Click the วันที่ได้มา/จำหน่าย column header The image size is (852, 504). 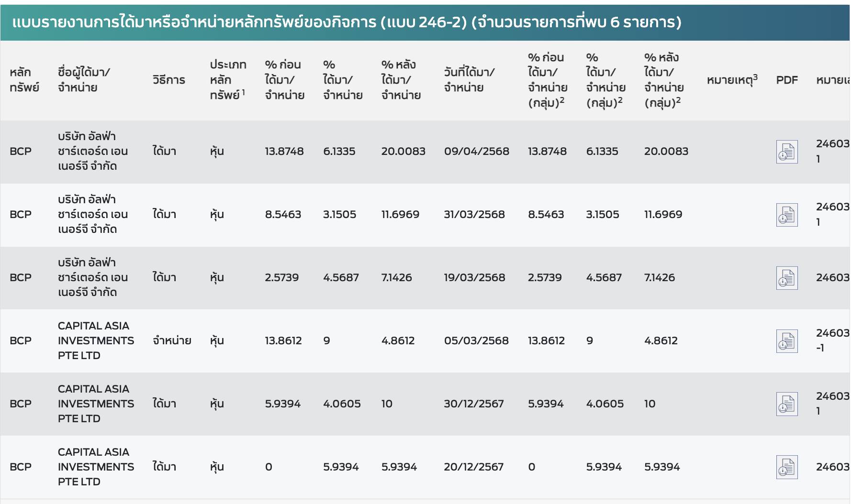point(469,80)
